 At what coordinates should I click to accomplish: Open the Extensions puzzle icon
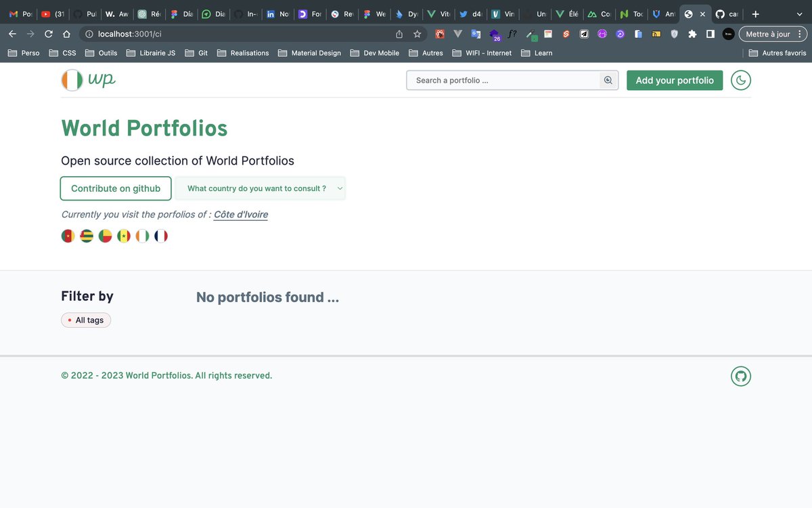coord(692,34)
